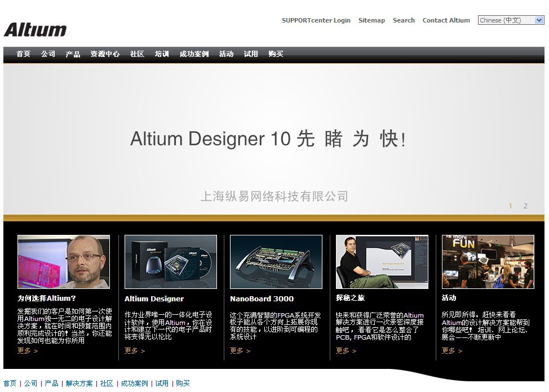Click the 所见即所得 description paragraph
This screenshot has width=549, height=392.
click(486, 326)
